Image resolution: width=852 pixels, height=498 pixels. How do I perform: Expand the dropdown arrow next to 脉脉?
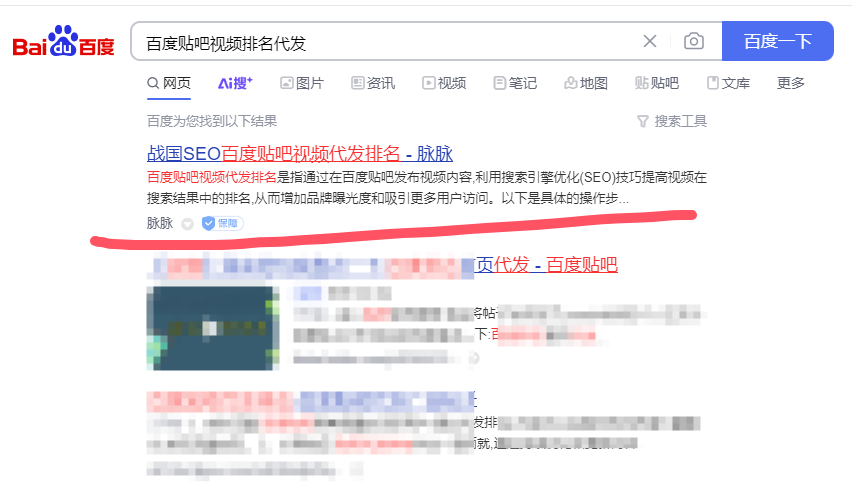click(x=187, y=224)
